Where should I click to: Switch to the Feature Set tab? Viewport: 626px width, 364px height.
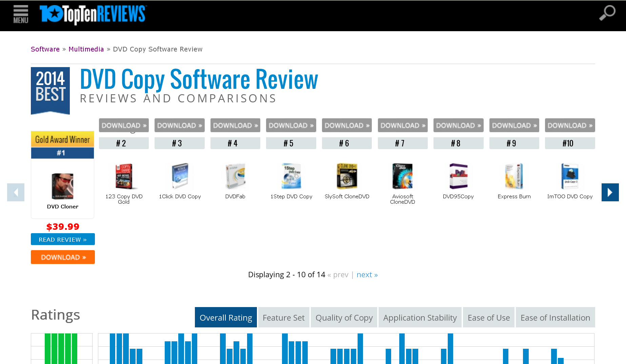(x=284, y=318)
